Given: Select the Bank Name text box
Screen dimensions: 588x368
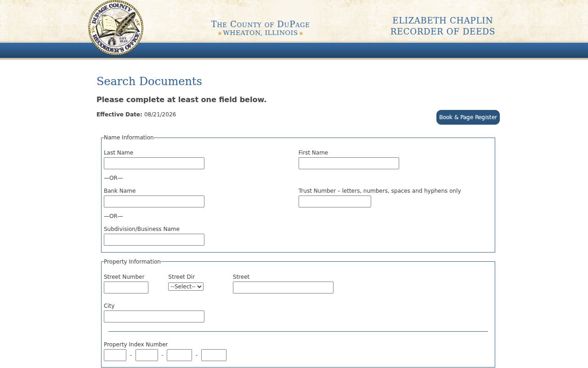Looking at the screenshot, I should 154,201.
